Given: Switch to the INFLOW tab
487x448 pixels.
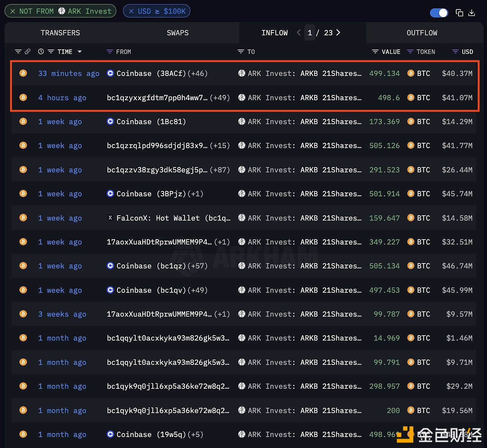Looking at the screenshot, I should (275, 33).
